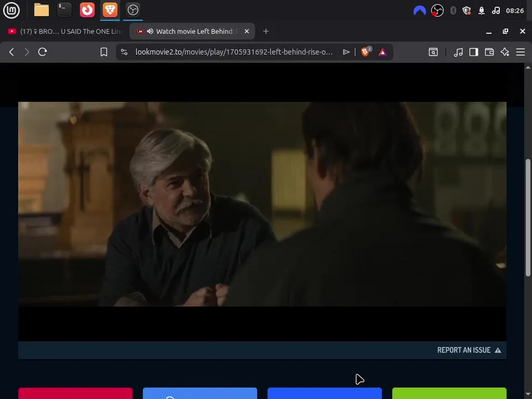Image resolution: width=532 pixels, height=399 pixels.
Task: Bookmark this page
Action: [104, 52]
